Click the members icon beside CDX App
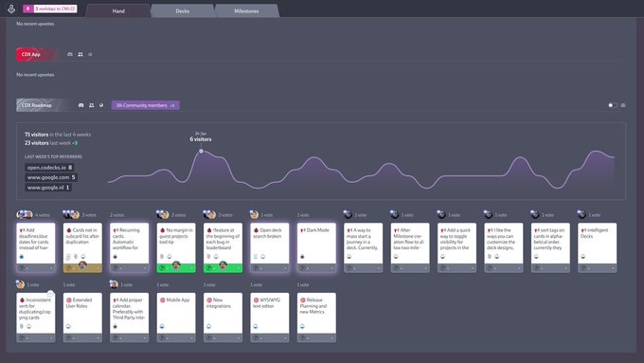The width and height of the screenshot is (644, 363). pos(80,54)
